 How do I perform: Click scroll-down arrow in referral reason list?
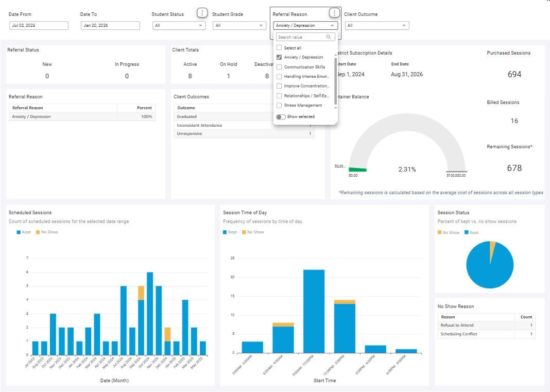click(336, 108)
